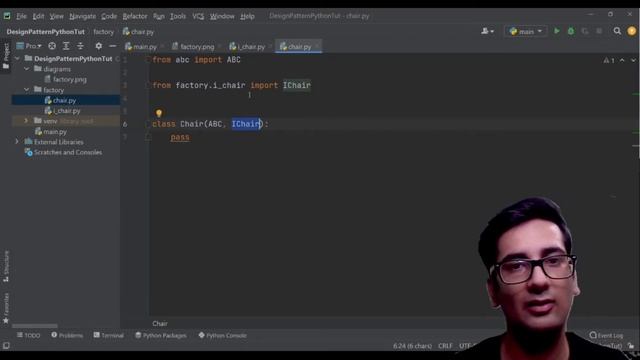Image resolution: width=640 pixels, height=360 pixels.
Task: Open the Python Console tool window
Action: (x=222, y=336)
